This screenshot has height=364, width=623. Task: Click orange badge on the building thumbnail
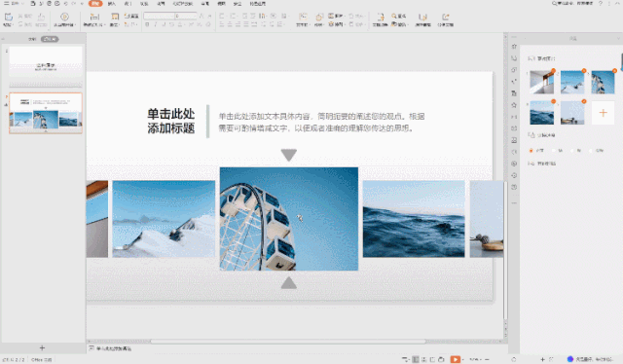point(553,71)
